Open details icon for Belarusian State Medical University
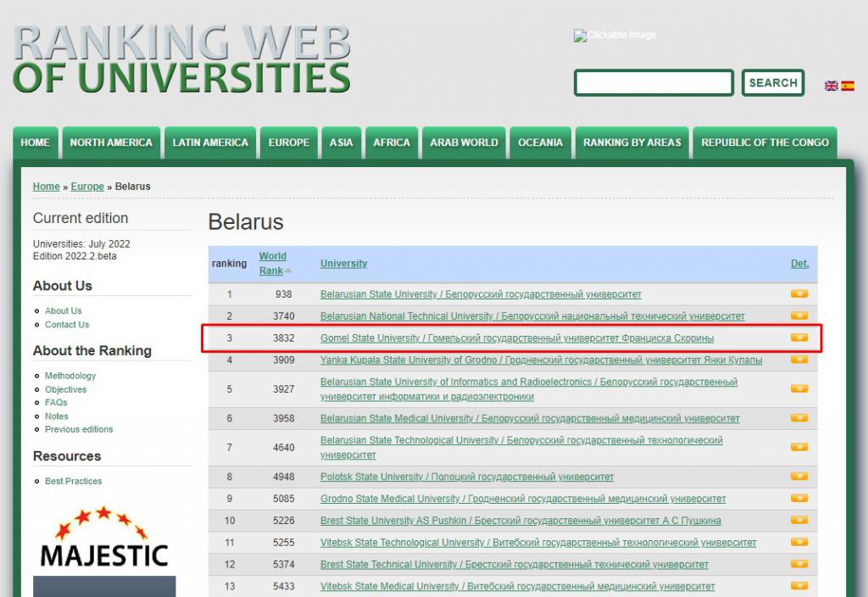 click(x=798, y=418)
